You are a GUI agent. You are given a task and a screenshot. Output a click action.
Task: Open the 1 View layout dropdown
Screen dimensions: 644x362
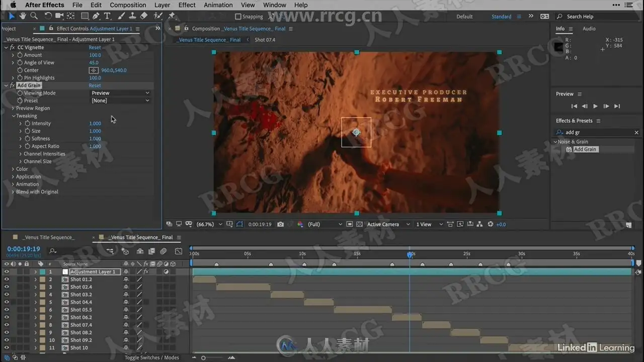click(x=429, y=224)
